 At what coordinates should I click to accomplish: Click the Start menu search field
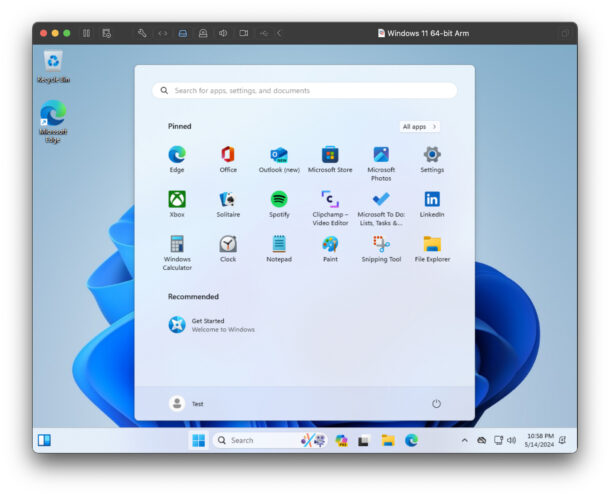[x=304, y=91]
